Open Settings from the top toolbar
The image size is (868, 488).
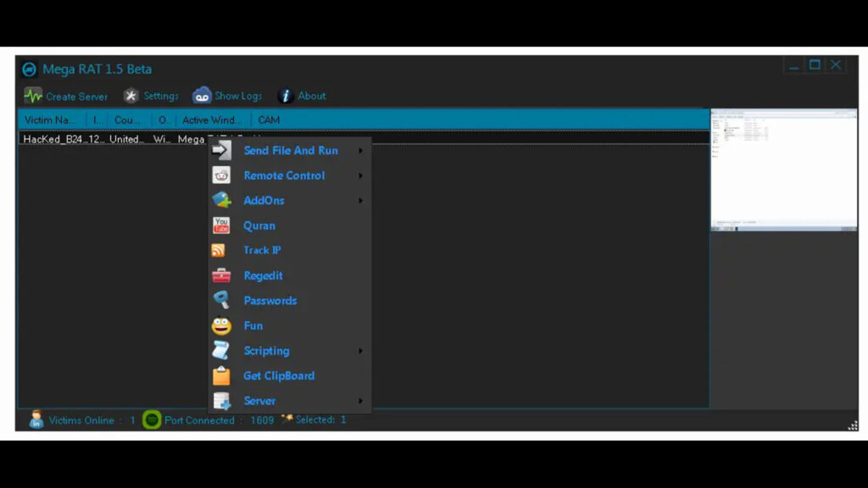click(x=151, y=96)
